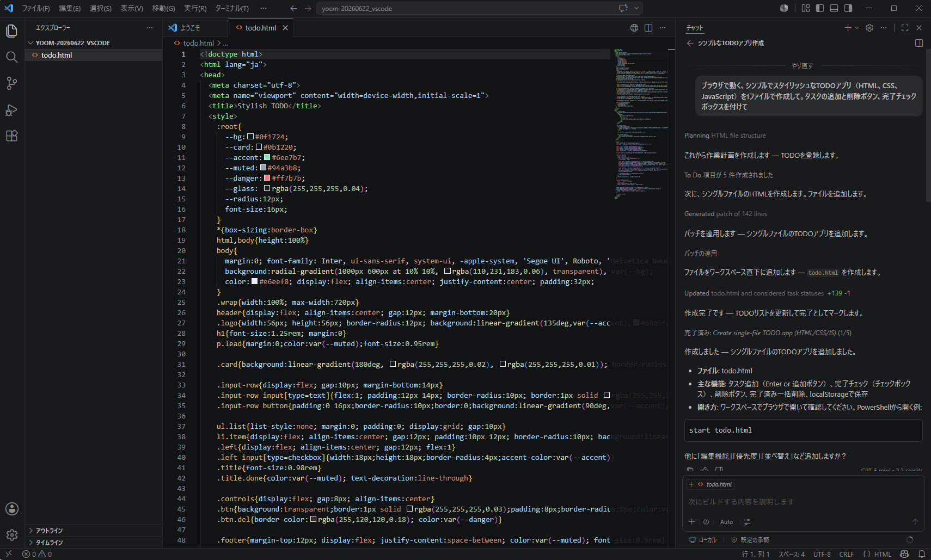Toggle the bottom panel
The width and height of the screenshot is (931, 560).
point(834,8)
